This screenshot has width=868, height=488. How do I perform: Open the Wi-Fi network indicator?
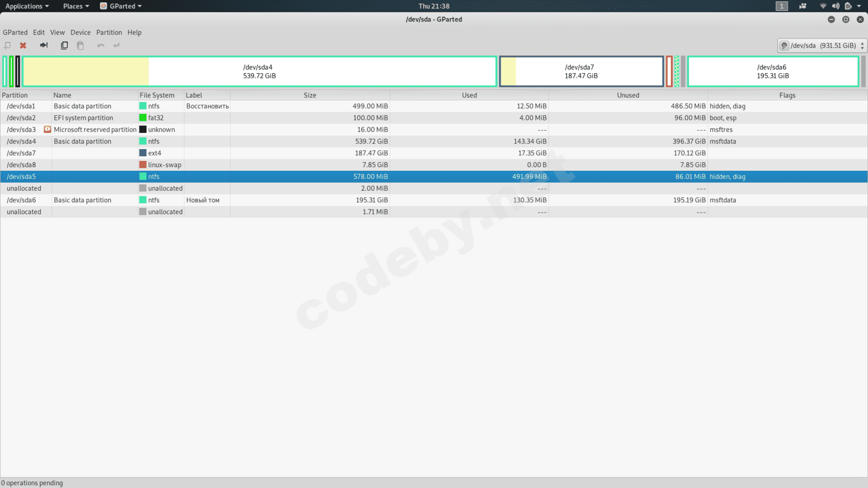[823, 6]
